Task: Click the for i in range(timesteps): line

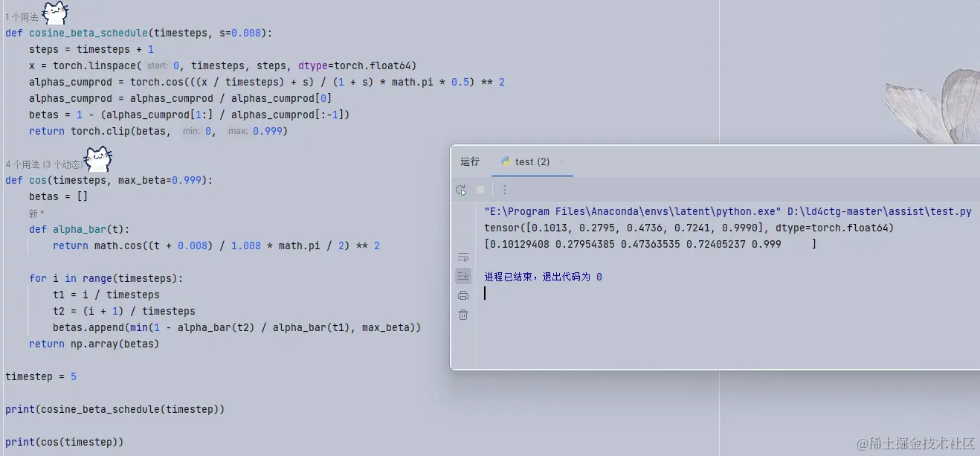Action: [106, 278]
